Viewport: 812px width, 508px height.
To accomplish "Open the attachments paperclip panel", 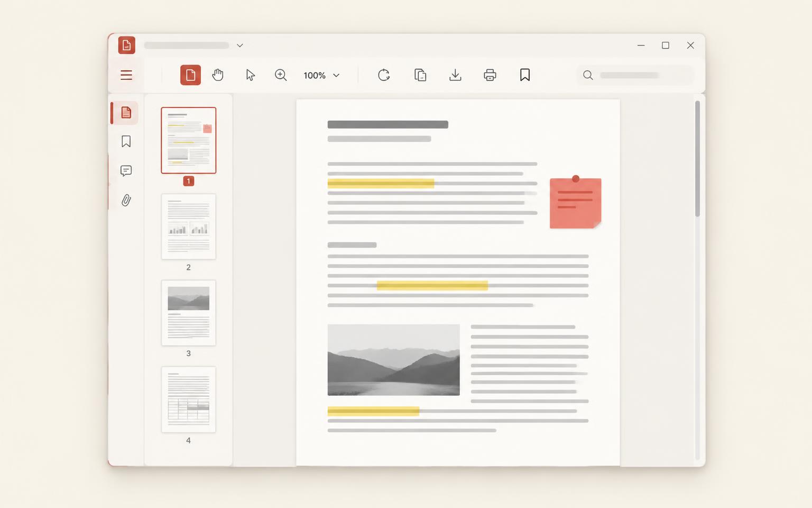I will click(x=126, y=201).
